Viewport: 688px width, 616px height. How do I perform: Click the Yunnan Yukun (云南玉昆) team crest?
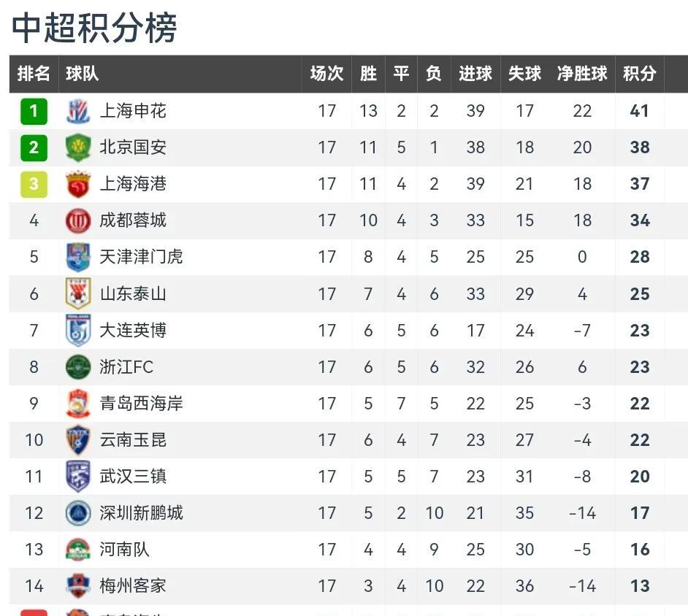78,439
